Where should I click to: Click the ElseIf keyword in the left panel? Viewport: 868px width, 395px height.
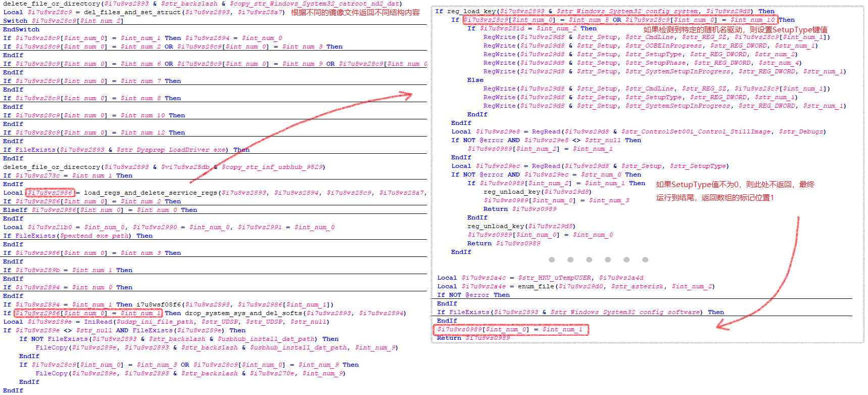coord(15,210)
